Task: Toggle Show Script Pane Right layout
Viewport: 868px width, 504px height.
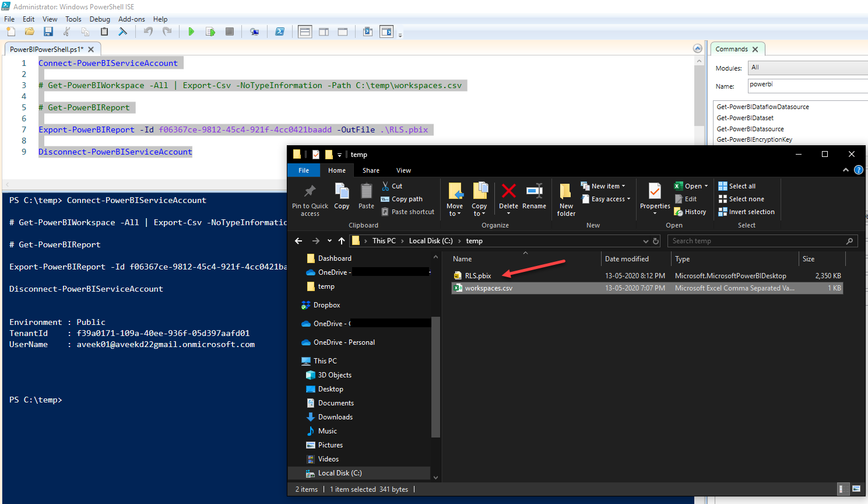Action: pyautogui.click(x=324, y=32)
